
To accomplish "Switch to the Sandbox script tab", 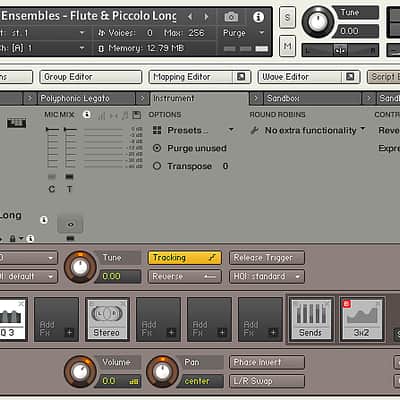I will tap(312, 98).
